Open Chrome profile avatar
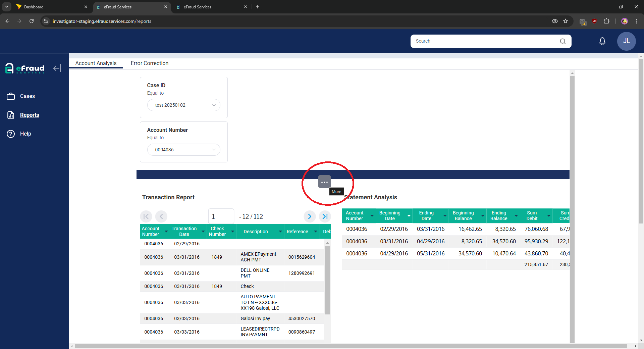 point(625,21)
